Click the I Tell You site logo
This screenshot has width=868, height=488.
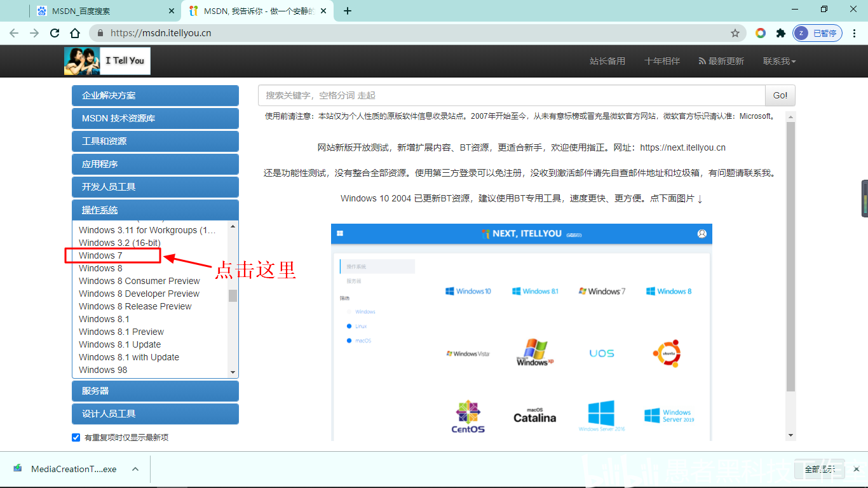pos(107,61)
